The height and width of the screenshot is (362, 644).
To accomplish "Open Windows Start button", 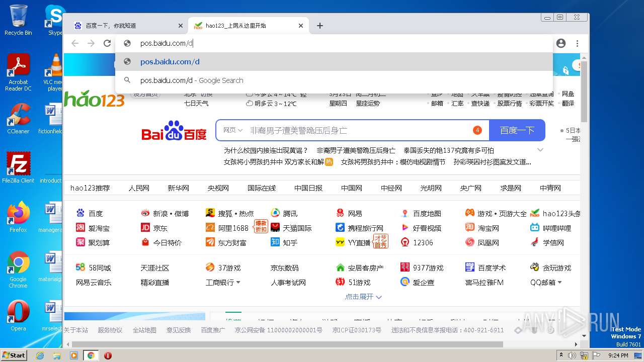I will point(14,355).
